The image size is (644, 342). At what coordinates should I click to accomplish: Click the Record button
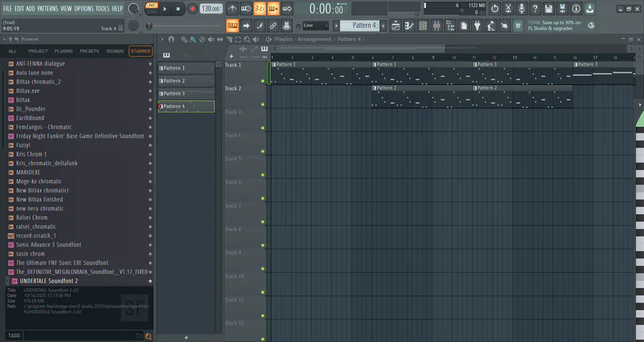click(192, 9)
